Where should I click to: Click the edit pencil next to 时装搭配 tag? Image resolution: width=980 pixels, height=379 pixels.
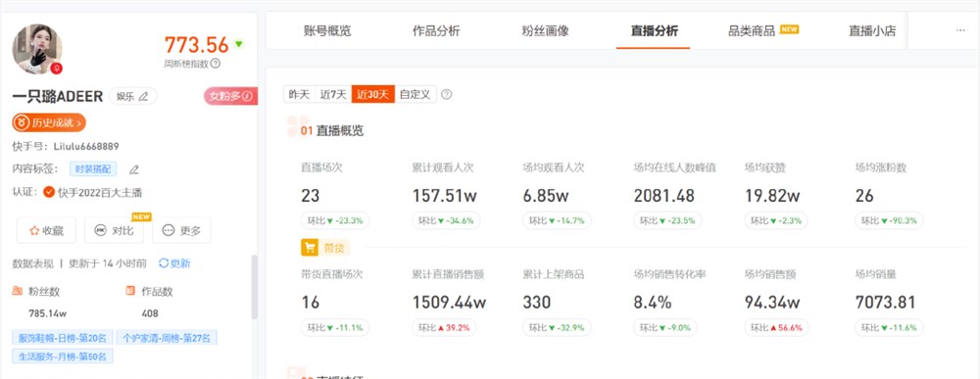133,169
